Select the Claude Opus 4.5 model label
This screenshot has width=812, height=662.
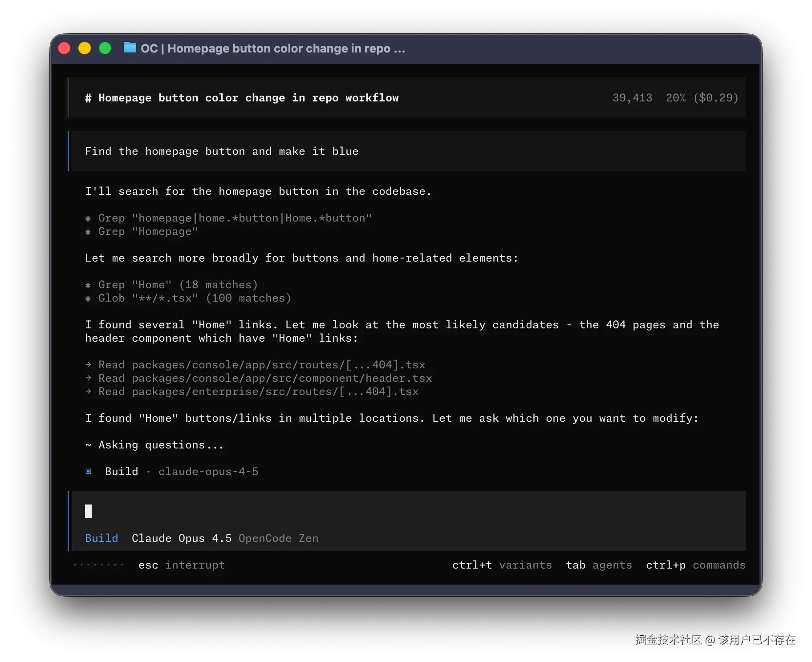pos(182,538)
